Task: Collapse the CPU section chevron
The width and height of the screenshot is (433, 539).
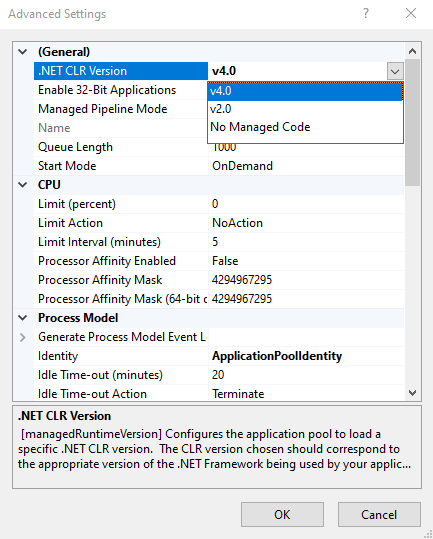Action: (23, 185)
